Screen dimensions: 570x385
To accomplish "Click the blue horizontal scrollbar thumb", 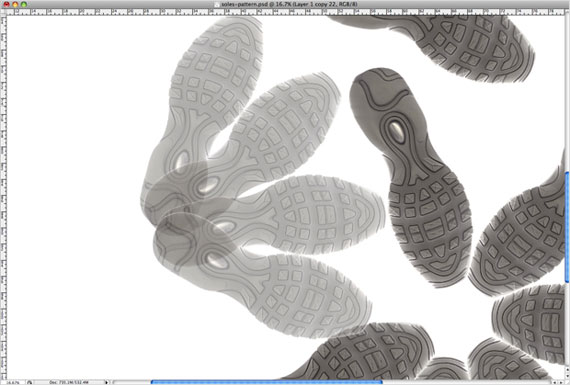I will click(x=266, y=382).
